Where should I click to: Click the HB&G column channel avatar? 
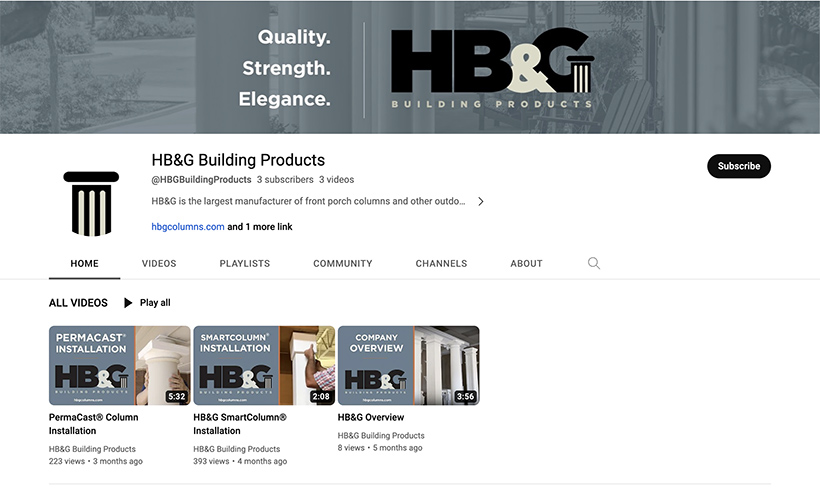click(x=91, y=203)
